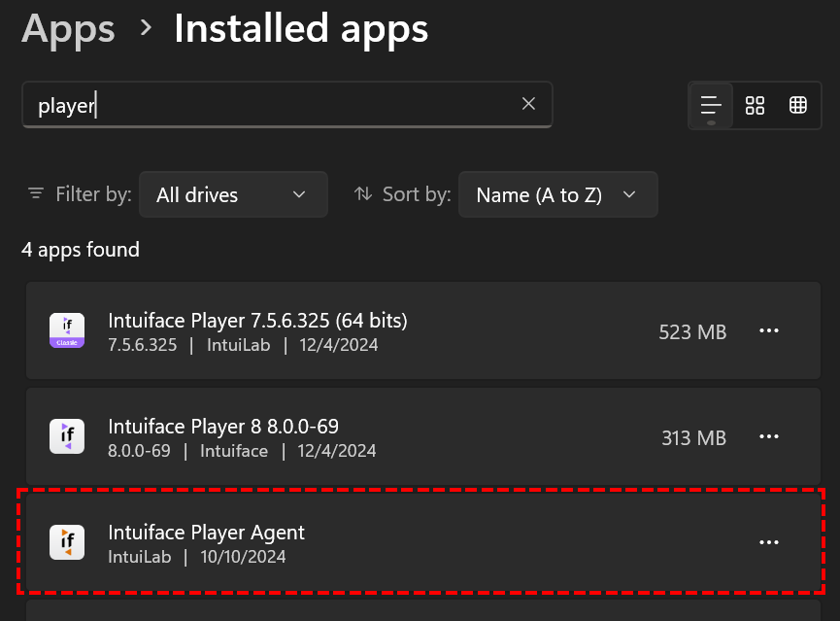Click the 8.0.0-69 Intuiface details line
Viewport: 840px width, 621px height.
pyautogui.click(x=242, y=451)
